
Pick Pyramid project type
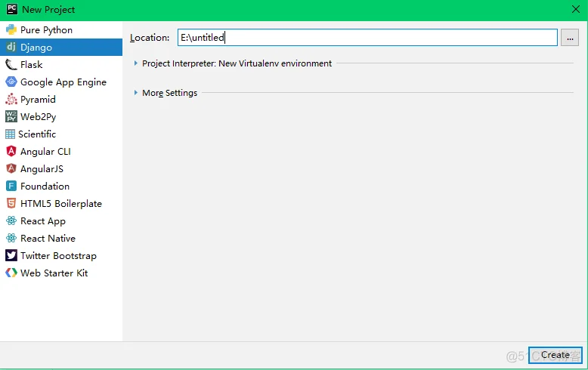[61, 99]
